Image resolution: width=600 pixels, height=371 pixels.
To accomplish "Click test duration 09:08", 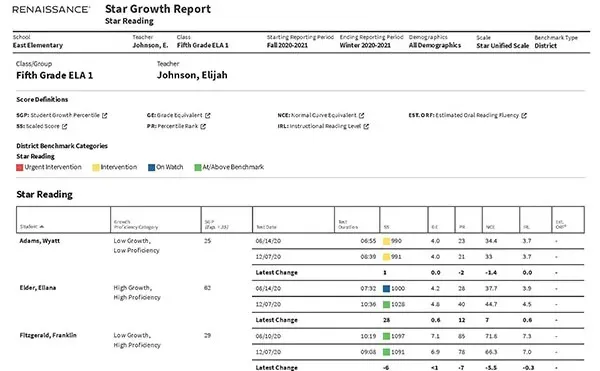I will click(x=368, y=352).
